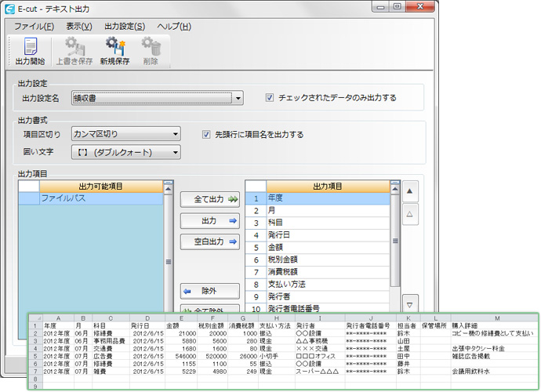
Task: Open the ファイル(F) menu
Action: pyautogui.click(x=34, y=27)
